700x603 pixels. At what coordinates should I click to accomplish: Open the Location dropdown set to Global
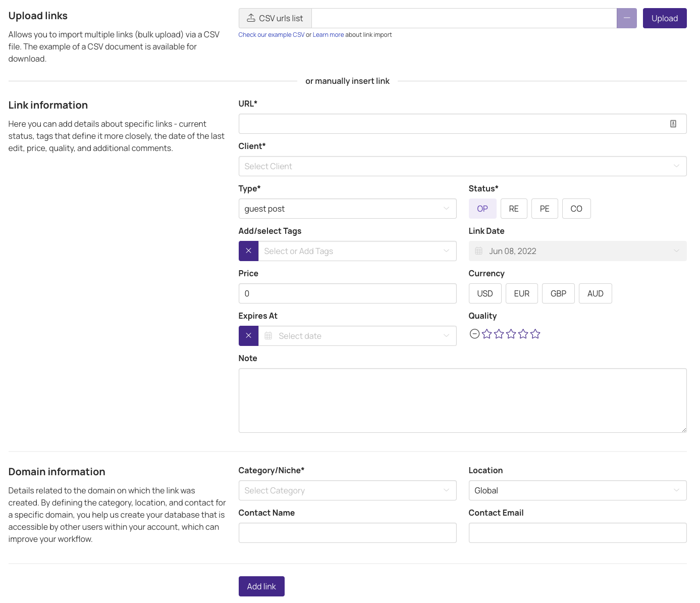pos(577,490)
